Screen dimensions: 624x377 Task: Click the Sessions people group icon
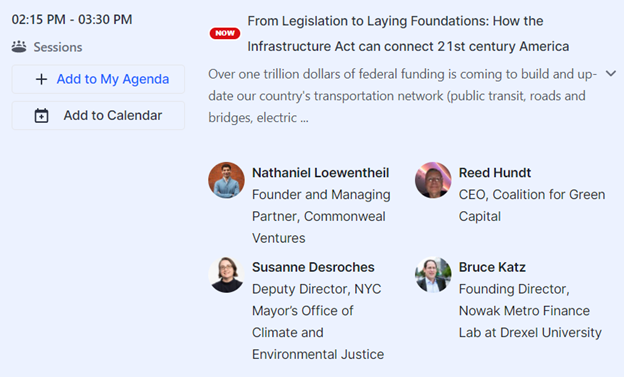point(19,47)
